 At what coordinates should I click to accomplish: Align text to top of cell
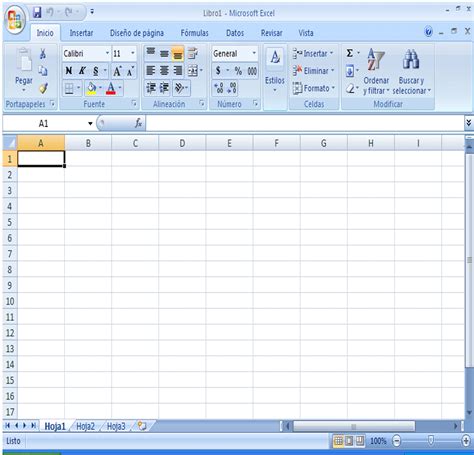coord(151,53)
